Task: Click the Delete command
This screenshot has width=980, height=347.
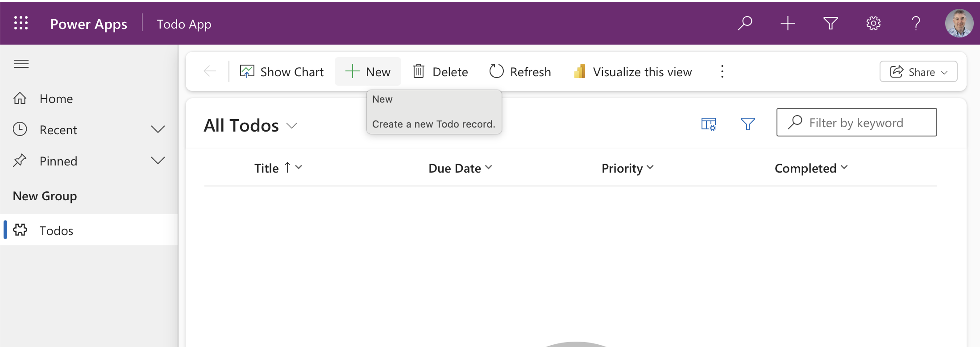Action: [x=440, y=72]
